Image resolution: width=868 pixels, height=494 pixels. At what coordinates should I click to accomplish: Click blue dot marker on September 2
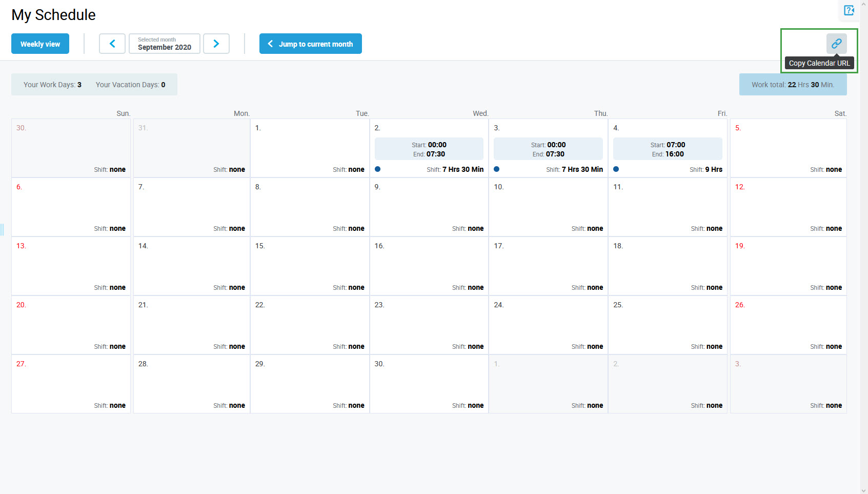(x=377, y=169)
